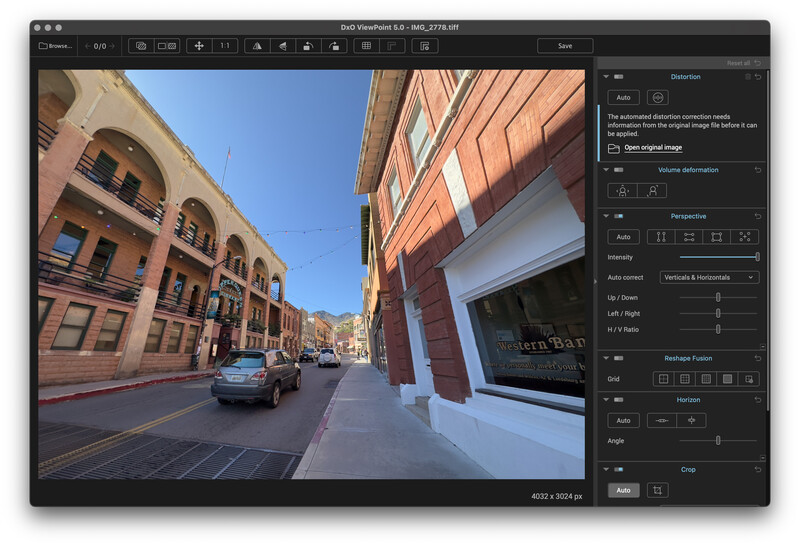Image resolution: width=800 pixels, height=546 pixels.
Task: Select 8-point perspective tool
Action: (745, 237)
